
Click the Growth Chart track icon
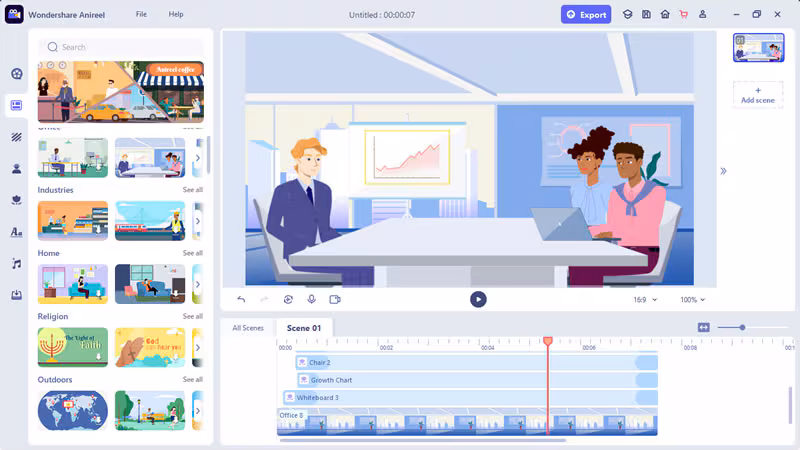point(304,380)
